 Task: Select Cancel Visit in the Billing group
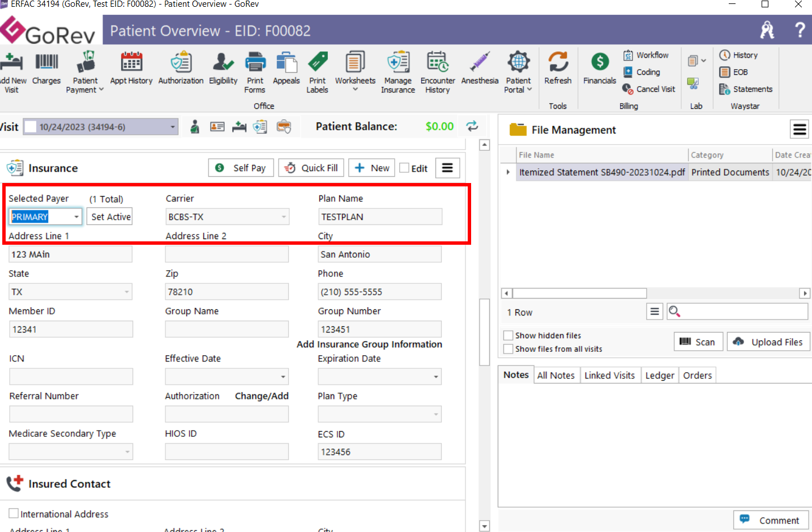tap(649, 89)
